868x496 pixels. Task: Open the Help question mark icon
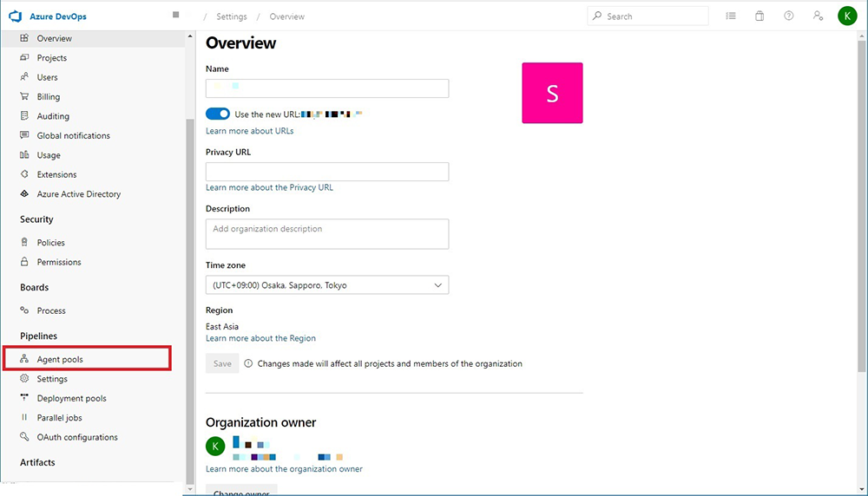coord(789,16)
